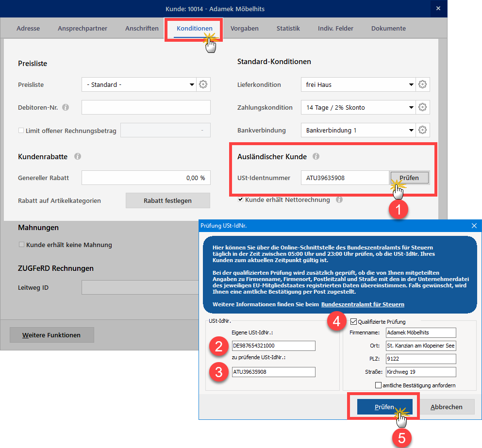Toggle Kunde erhält Nettorechnung checkbox
This screenshot has height=448, width=482.
240,199
